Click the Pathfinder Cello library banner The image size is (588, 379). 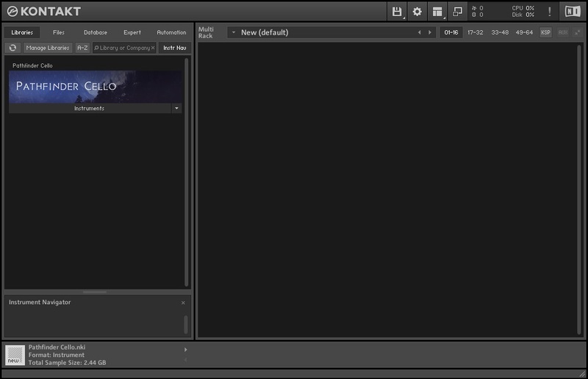click(96, 87)
